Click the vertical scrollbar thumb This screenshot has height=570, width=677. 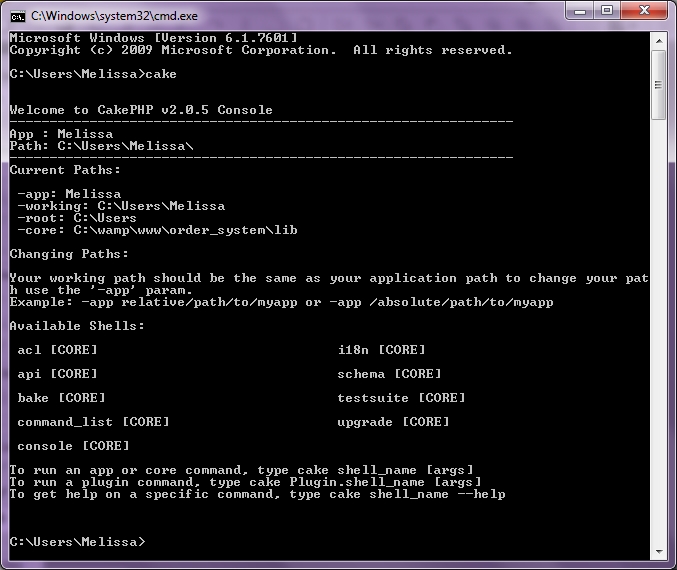coord(659,85)
